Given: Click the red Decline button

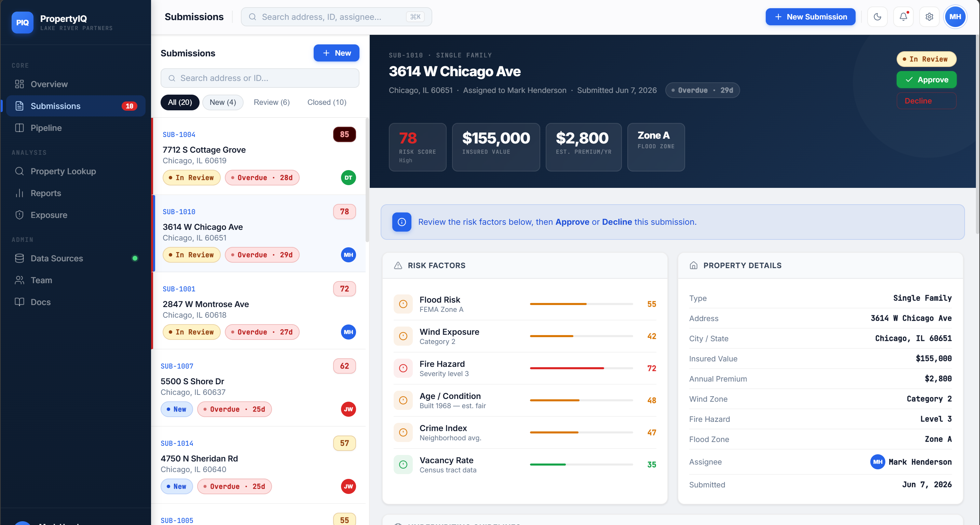Looking at the screenshot, I should point(926,101).
